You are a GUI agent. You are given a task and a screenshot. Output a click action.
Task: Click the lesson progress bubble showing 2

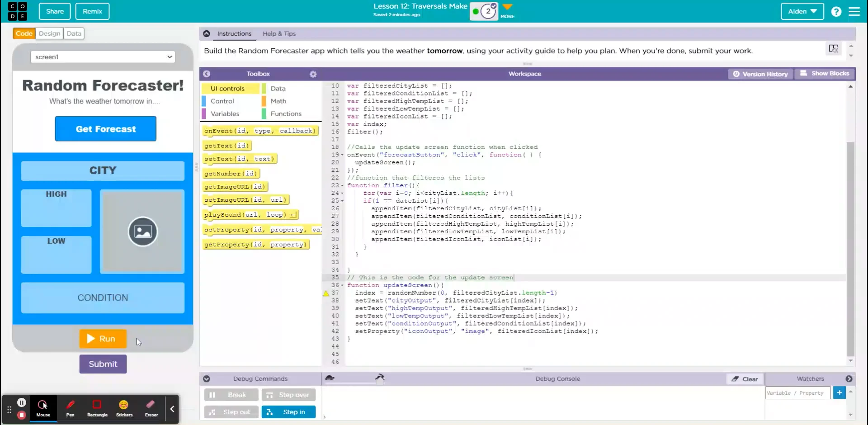tap(488, 11)
